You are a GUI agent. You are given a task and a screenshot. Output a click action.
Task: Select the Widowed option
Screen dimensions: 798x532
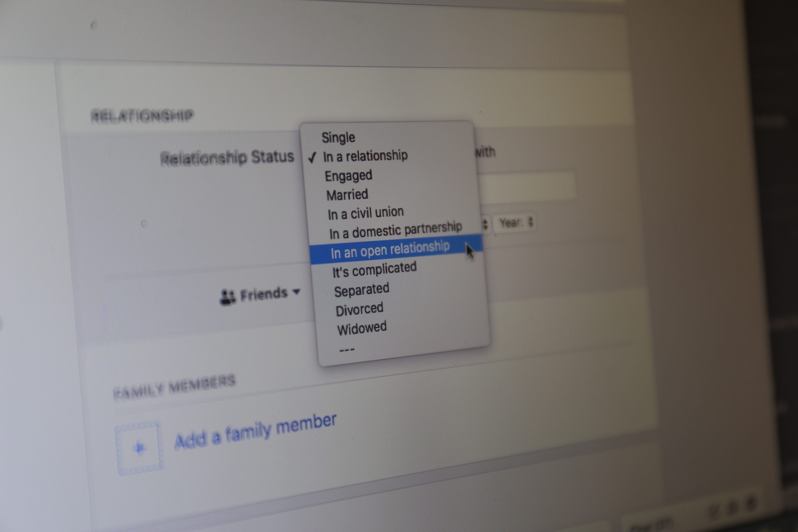tap(362, 328)
